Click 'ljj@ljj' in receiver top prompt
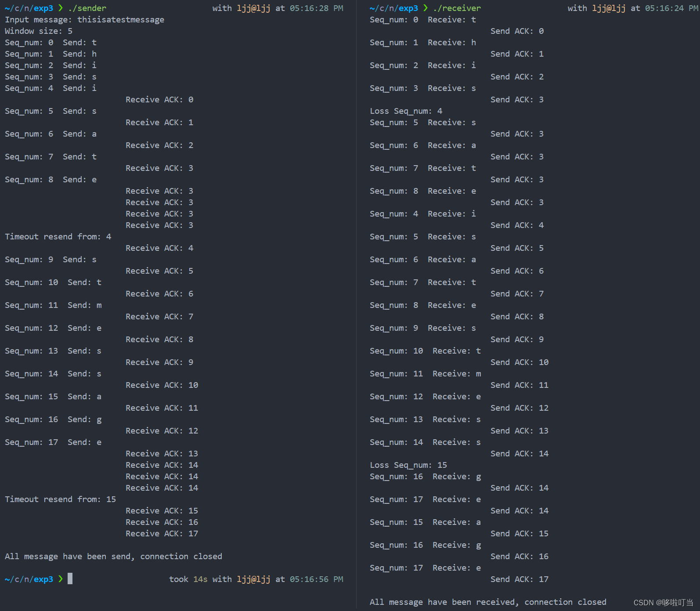 609,8
